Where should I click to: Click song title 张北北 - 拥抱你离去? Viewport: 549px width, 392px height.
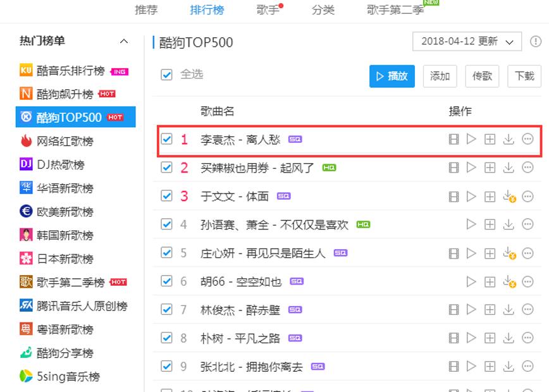pos(251,367)
